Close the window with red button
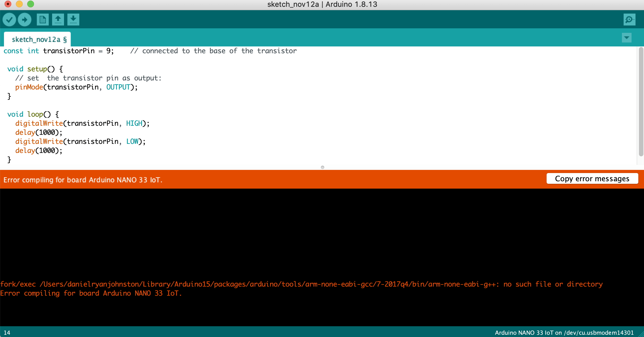Viewport: 644px width, 337px height. (x=8, y=4)
